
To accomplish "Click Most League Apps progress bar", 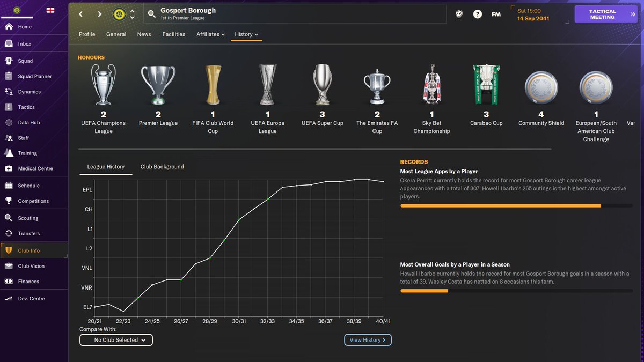I will (x=516, y=205).
